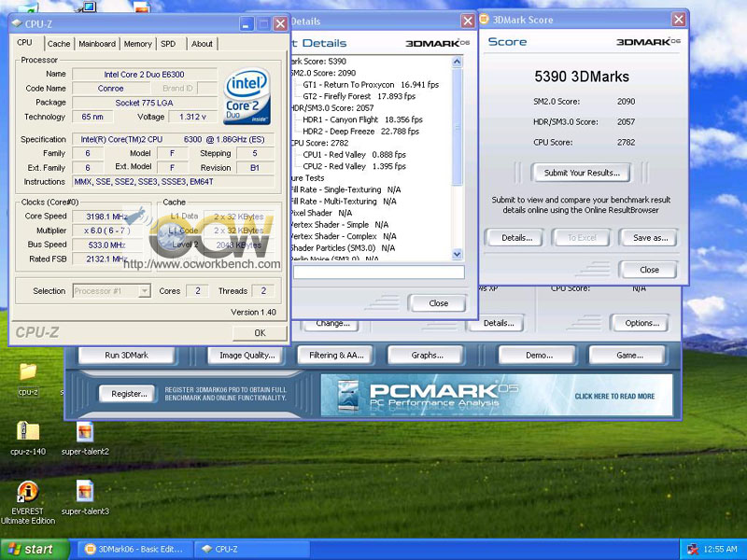Viewport: 747px width, 560px height.
Task: Select CPU1 - Red Valley result
Action: [354, 155]
